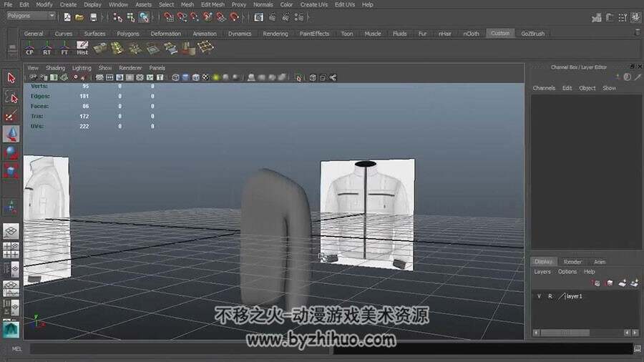The width and height of the screenshot is (644, 362).
Task: Click the Open scene folder icon
Action: (79, 17)
